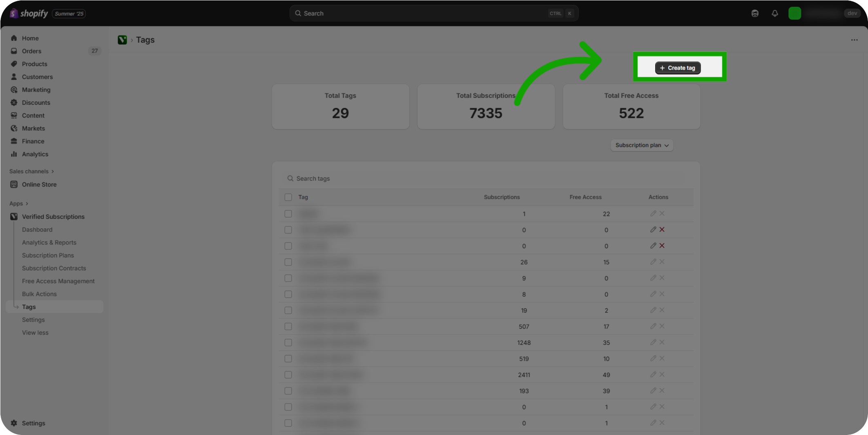This screenshot has width=868, height=435.
Task: Click the Marketing target icon
Action: point(14,90)
